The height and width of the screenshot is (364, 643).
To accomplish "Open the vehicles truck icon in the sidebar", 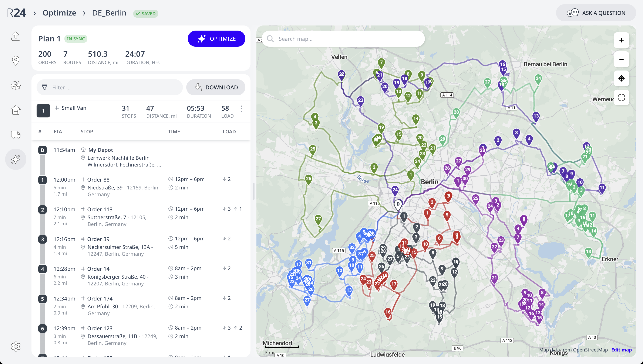I will coord(16,134).
